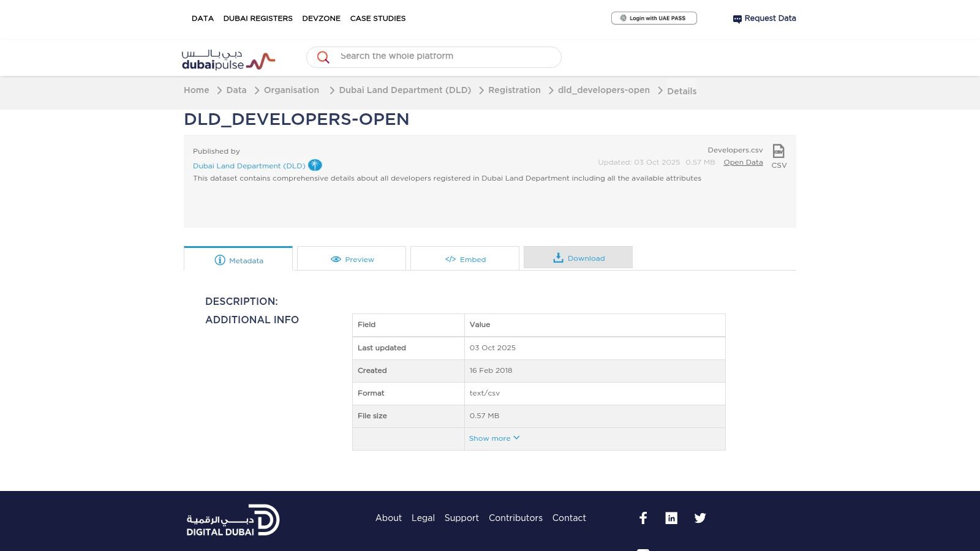This screenshot has height=551, width=980.
Task: Click the dubaipulse logo
Action: [x=228, y=59]
